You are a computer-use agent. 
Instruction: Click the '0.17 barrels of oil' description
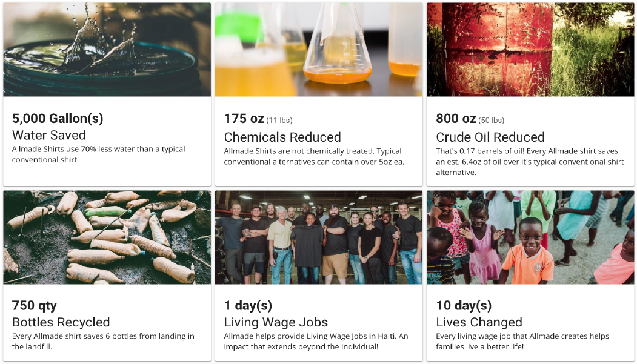point(530,162)
